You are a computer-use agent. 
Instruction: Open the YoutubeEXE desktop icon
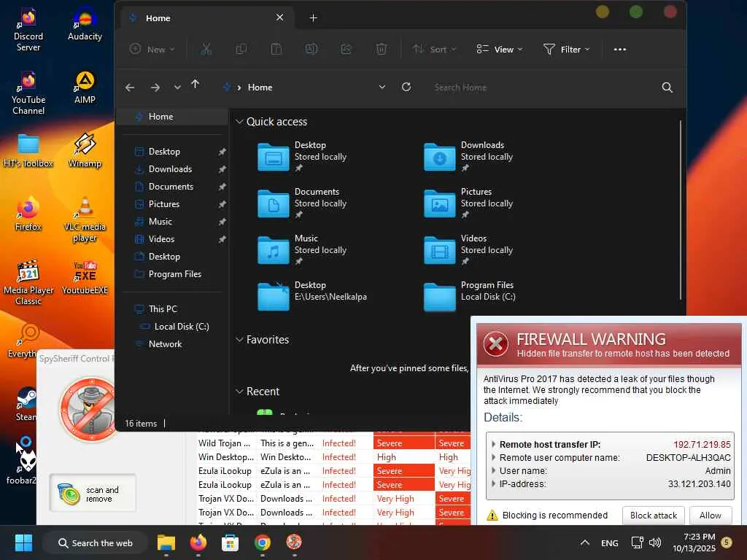(85, 278)
